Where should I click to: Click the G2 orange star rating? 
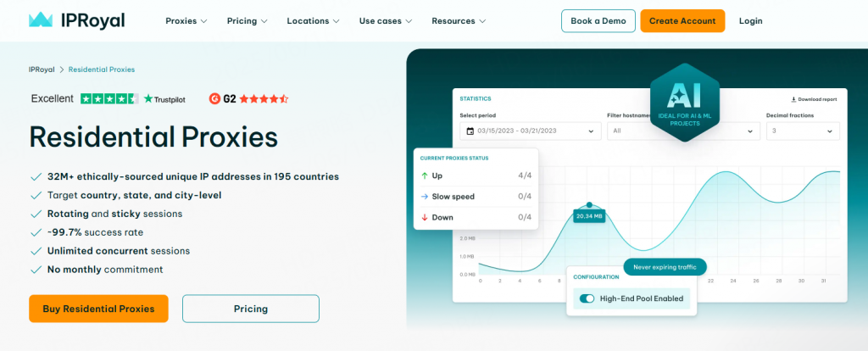(x=264, y=99)
